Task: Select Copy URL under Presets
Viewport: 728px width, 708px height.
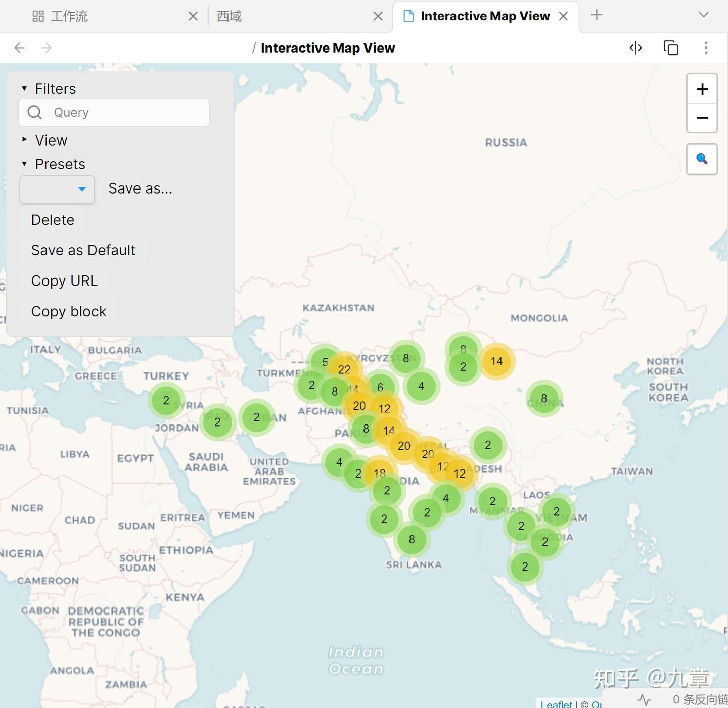Action: 64,280
